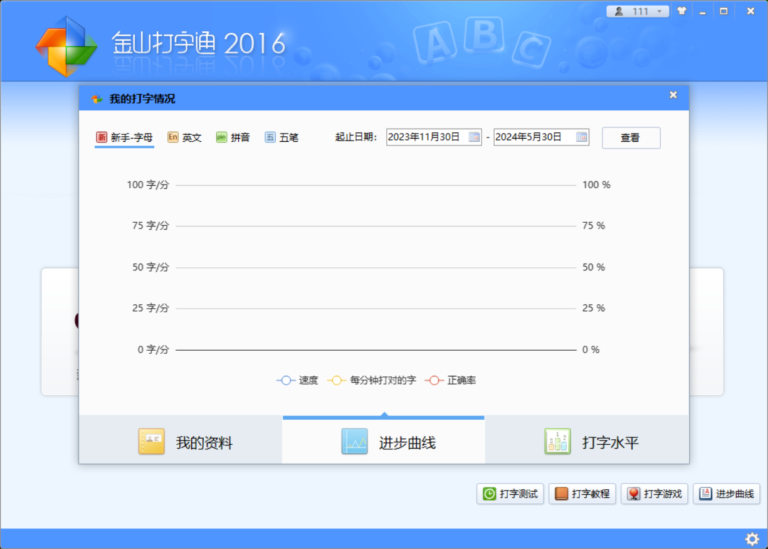Click the 打字游戏 button

coord(654,494)
